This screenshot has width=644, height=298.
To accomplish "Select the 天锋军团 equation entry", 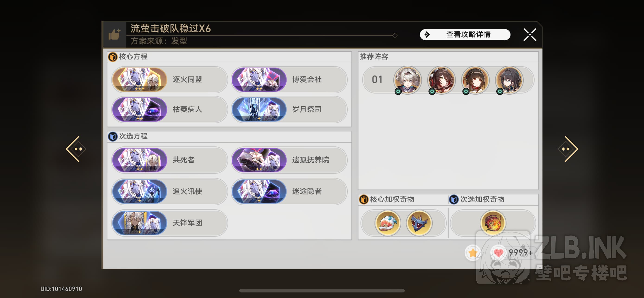I will pyautogui.click(x=169, y=223).
